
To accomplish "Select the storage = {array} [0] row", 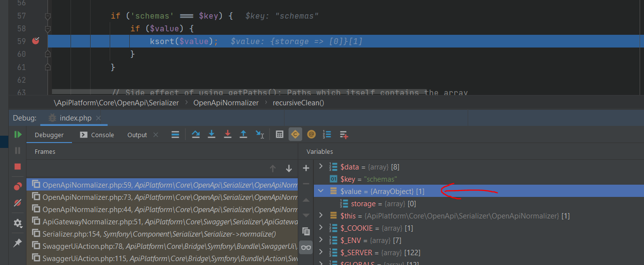I will point(479,203).
